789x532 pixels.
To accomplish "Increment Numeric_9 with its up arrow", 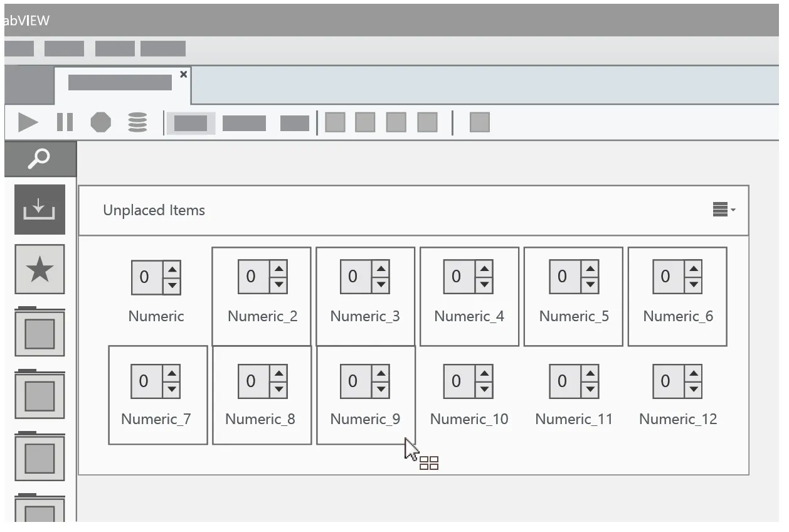I will click(x=381, y=374).
